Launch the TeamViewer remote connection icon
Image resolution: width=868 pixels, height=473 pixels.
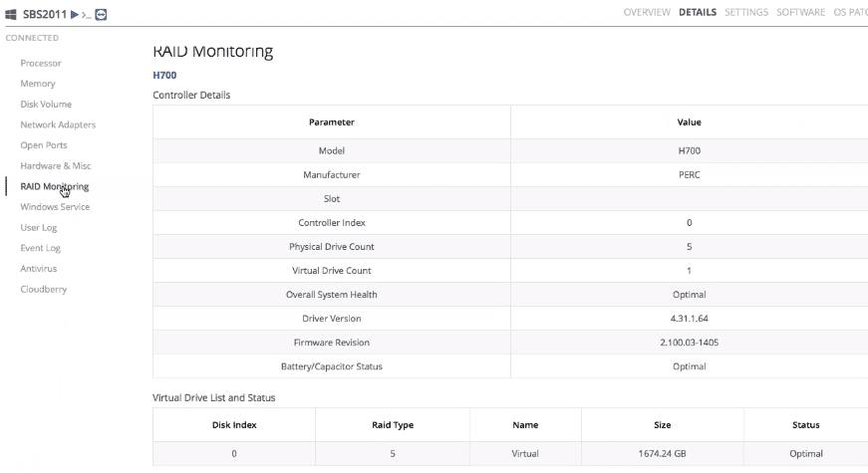coord(101,14)
